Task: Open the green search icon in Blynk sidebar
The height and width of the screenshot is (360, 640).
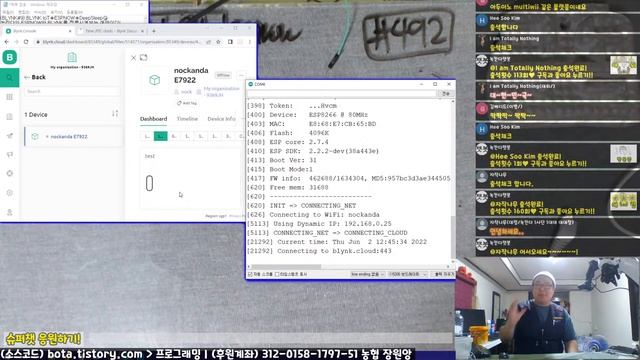Action: click(10, 78)
